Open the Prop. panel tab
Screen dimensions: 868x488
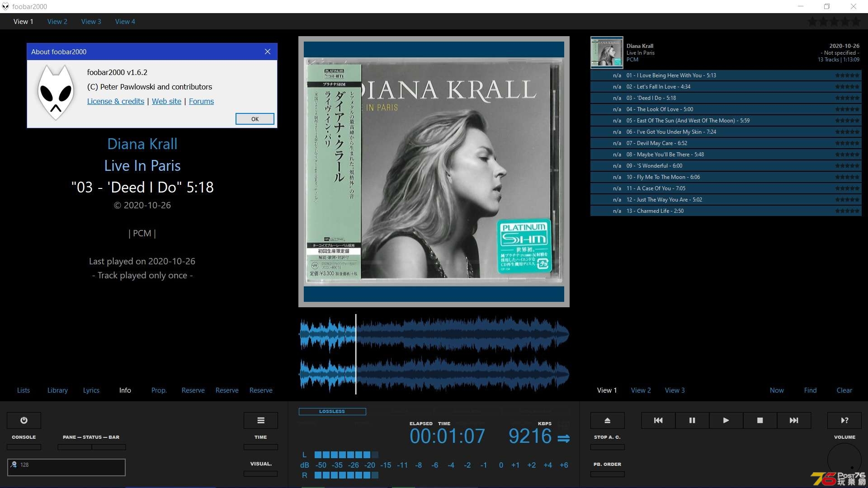click(159, 390)
